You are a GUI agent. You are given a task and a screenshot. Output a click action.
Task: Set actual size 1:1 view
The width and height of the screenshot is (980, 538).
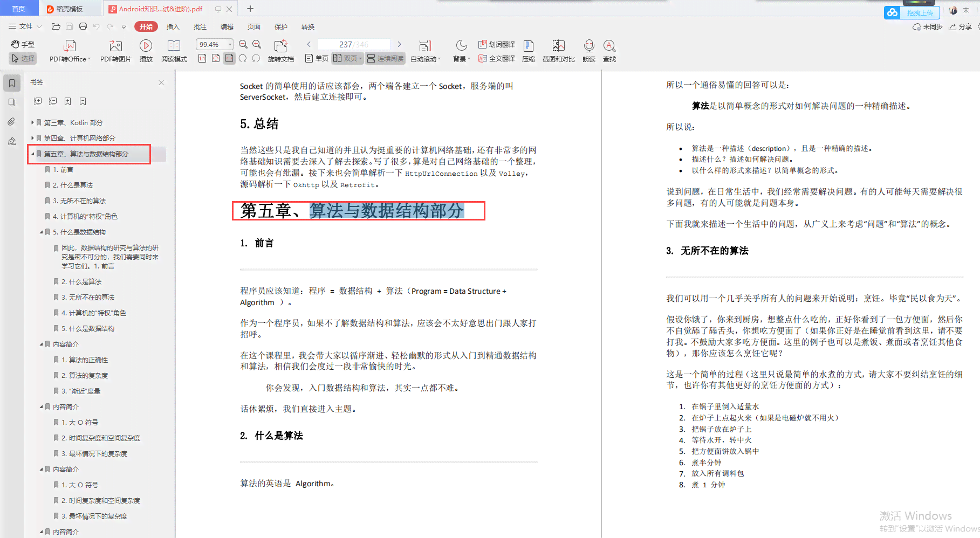tap(202, 58)
